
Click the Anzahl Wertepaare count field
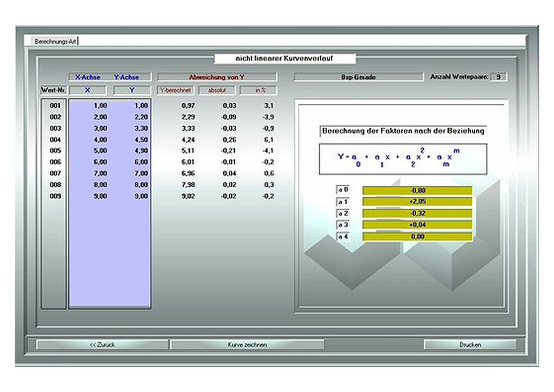(x=498, y=77)
